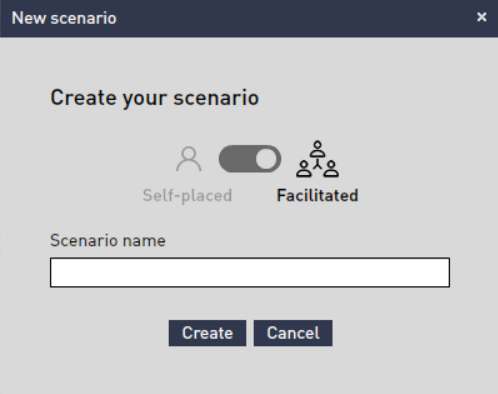Click into the Scenario name text field
The width and height of the screenshot is (498, 394).
point(250,272)
